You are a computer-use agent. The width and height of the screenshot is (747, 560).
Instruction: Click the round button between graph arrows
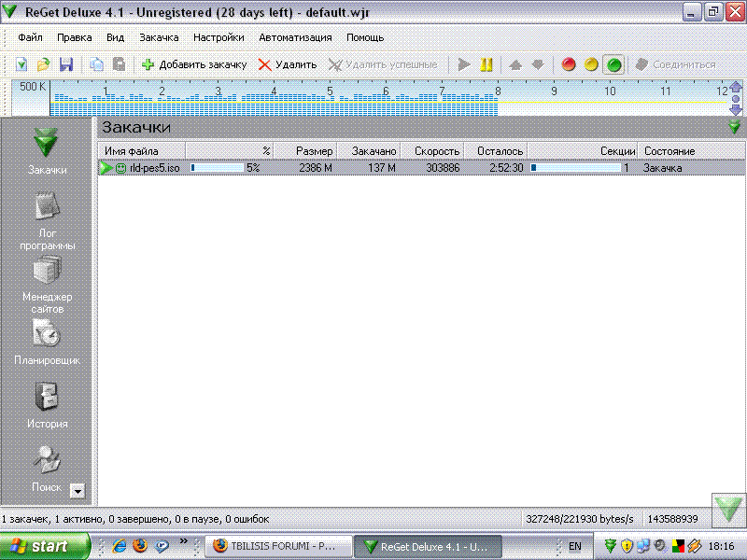coord(736,99)
